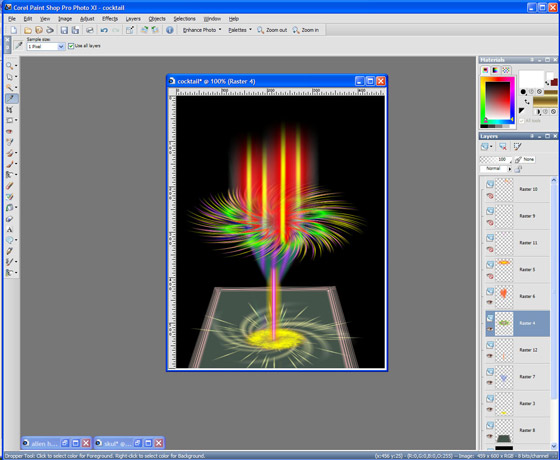Uncheck the Use all layers checkbox

click(71, 46)
